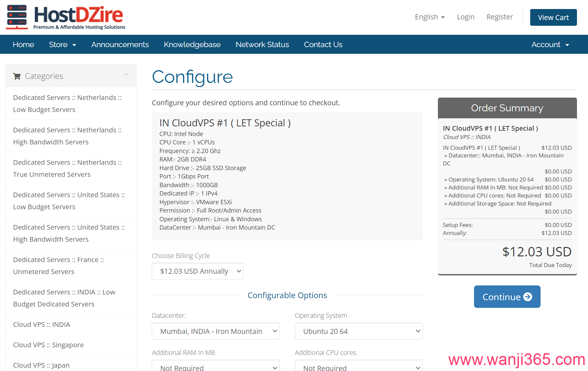588x371 pixels.
Task: Open Knowledgebase menu item
Action: 192,44
